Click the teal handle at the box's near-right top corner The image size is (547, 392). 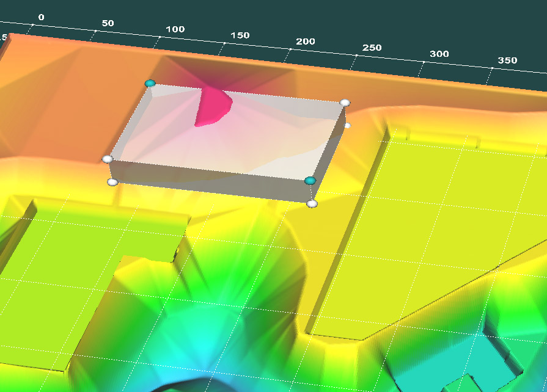coord(310,181)
